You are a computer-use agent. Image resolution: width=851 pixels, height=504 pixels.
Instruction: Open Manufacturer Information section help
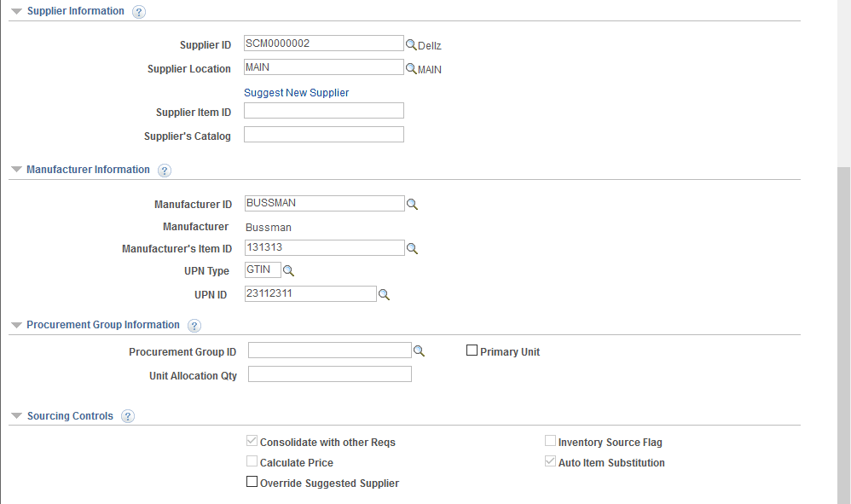164,170
